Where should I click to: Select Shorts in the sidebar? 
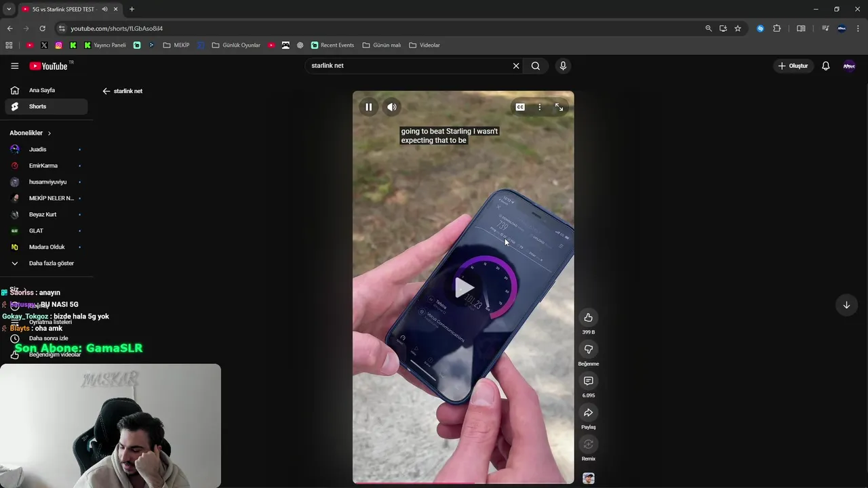[46, 106]
